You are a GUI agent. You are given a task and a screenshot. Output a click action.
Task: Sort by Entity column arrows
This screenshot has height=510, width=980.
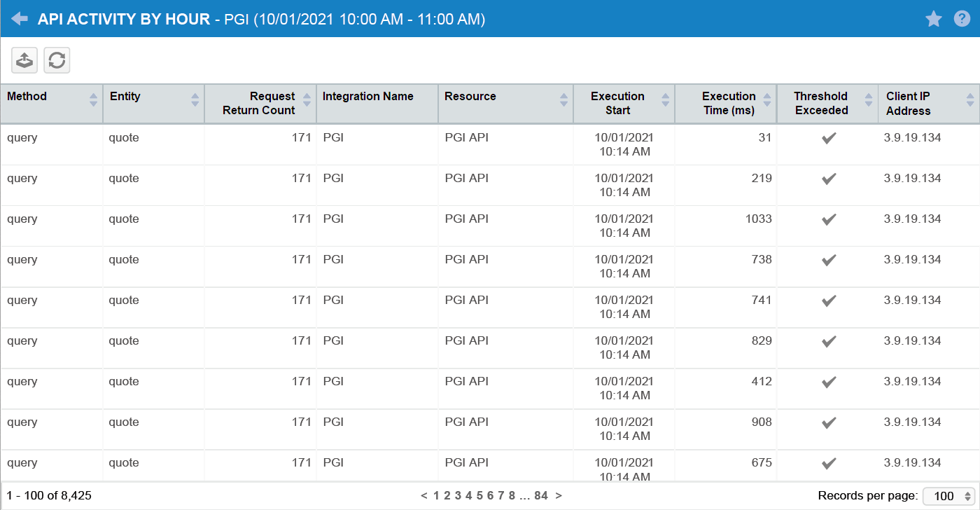pyautogui.click(x=195, y=100)
